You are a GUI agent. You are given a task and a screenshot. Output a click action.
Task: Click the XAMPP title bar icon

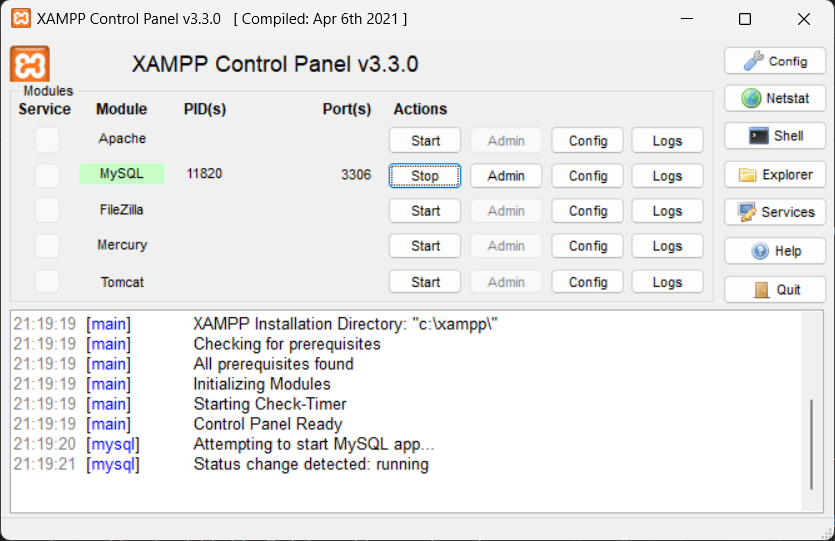(21, 19)
